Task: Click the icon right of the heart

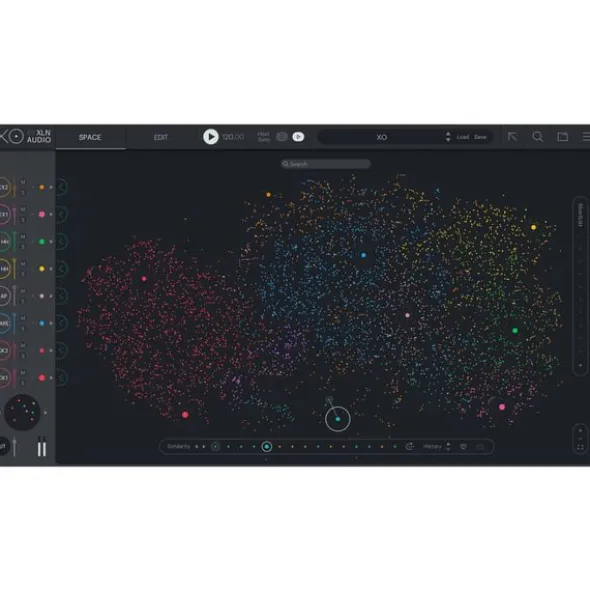Action: point(480,447)
